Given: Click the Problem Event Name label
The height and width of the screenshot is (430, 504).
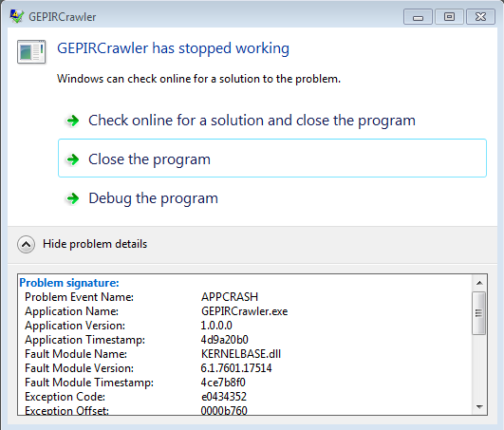Looking at the screenshot, I should (x=79, y=296).
